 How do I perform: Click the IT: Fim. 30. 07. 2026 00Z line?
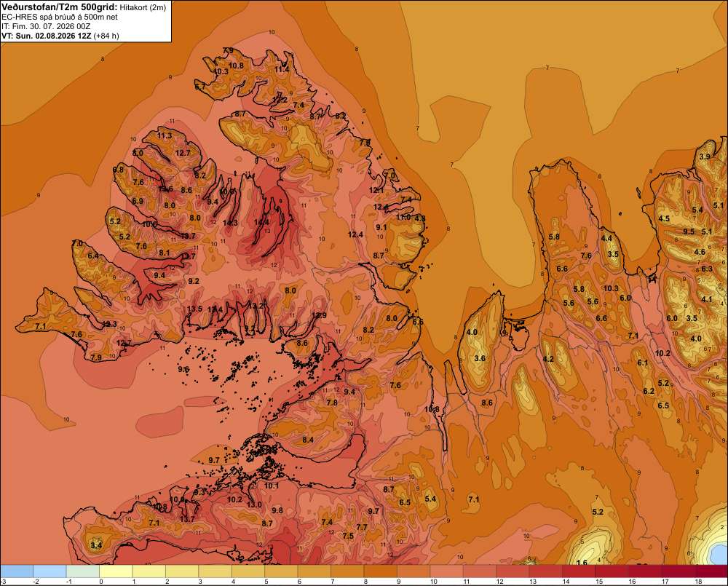(x=46, y=26)
